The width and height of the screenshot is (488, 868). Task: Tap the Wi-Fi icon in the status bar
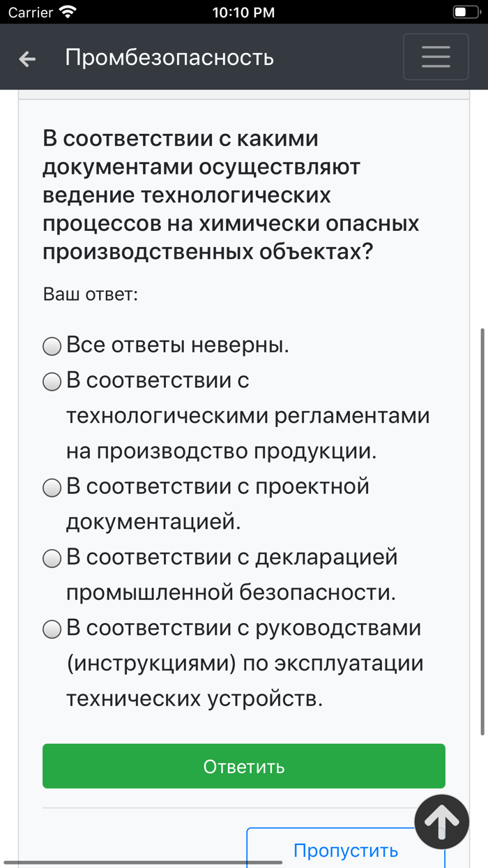(66, 11)
